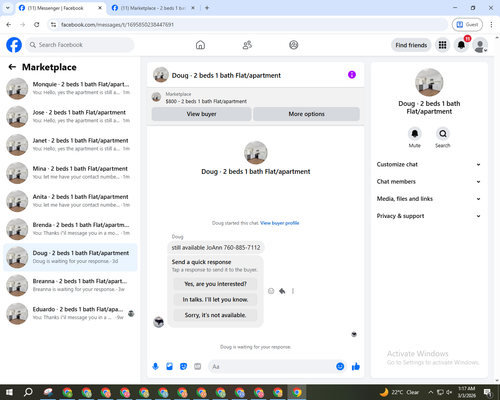This screenshot has width=500, height=400.
Task: Open the Notifications bell
Action: coord(461,45)
